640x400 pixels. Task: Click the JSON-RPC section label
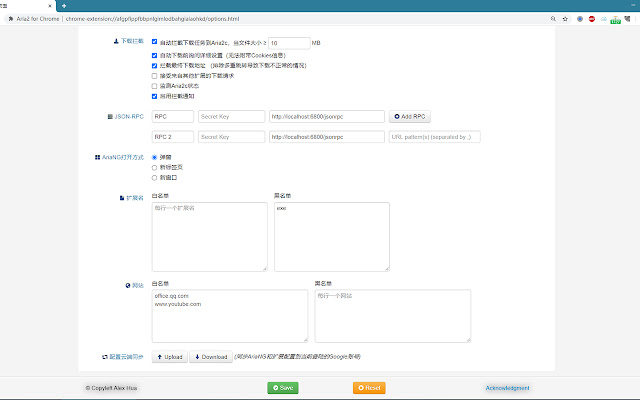129,117
